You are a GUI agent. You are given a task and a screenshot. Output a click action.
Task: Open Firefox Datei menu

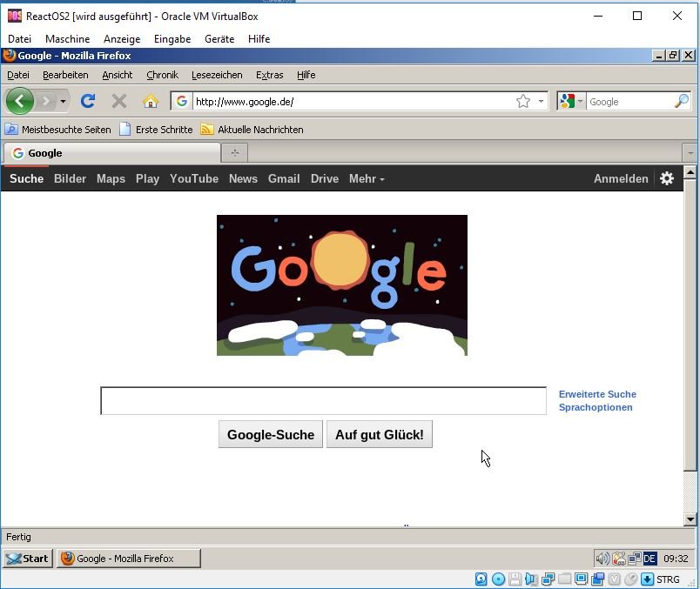[18, 75]
